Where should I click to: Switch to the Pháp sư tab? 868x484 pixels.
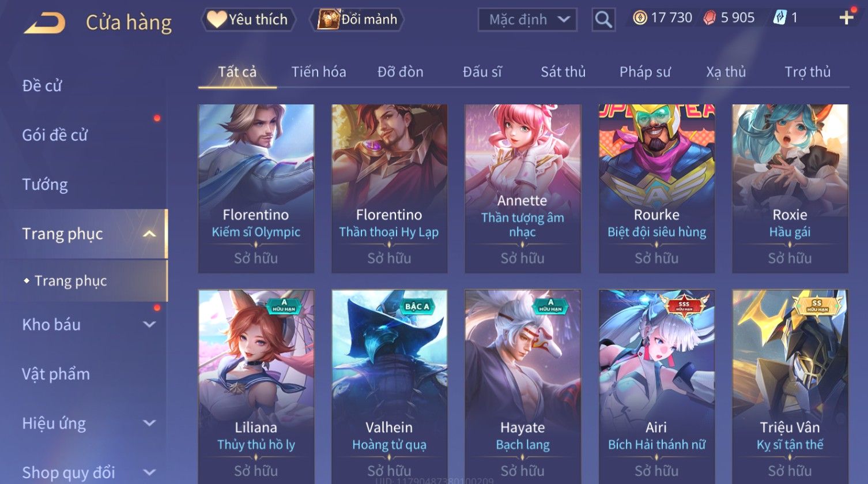tap(645, 72)
